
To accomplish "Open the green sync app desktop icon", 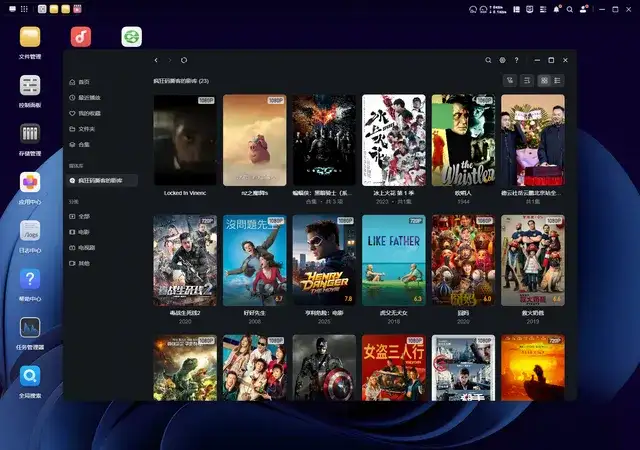I will (x=131, y=37).
